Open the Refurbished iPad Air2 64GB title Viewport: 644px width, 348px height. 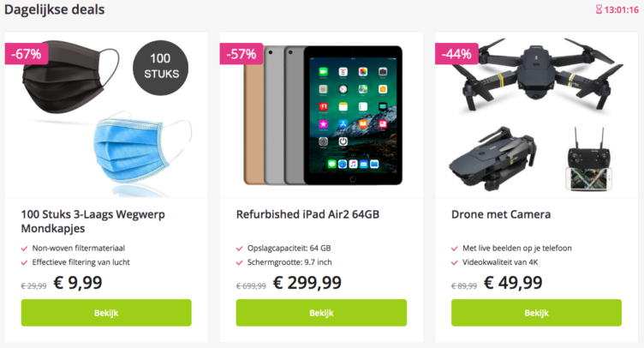click(x=307, y=214)
